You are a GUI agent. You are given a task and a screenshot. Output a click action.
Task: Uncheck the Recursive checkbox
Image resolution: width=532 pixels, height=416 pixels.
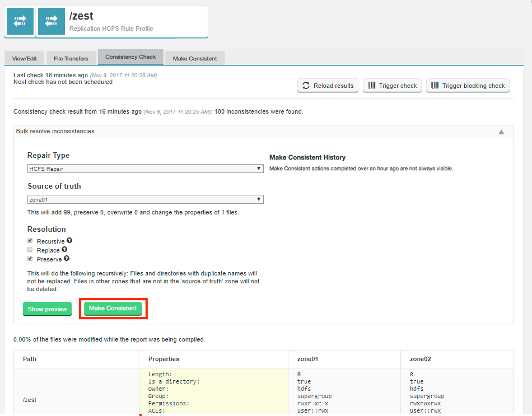30,241
